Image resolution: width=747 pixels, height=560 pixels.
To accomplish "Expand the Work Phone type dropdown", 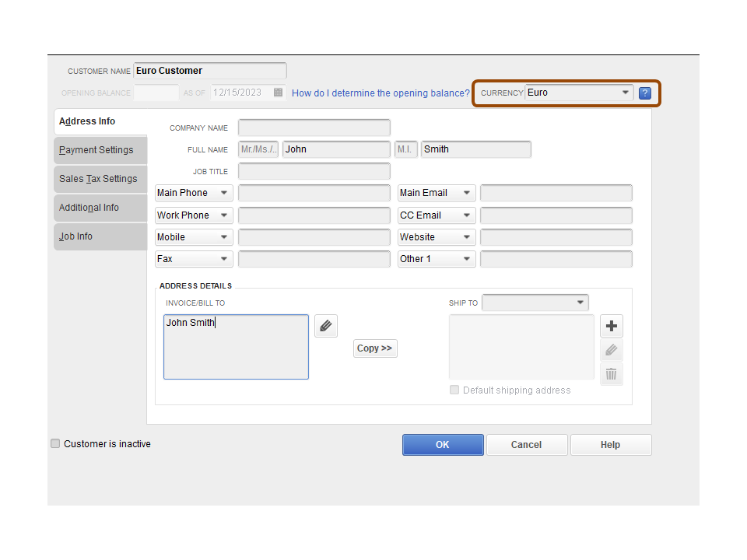I will click(194, 215).
